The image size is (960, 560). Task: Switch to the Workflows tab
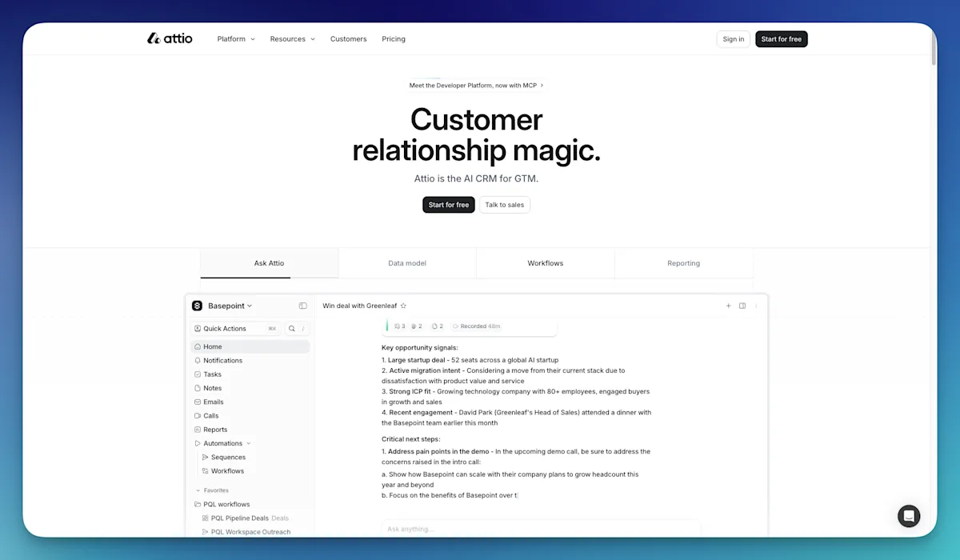pyautogui.click(x=546, y=263)
